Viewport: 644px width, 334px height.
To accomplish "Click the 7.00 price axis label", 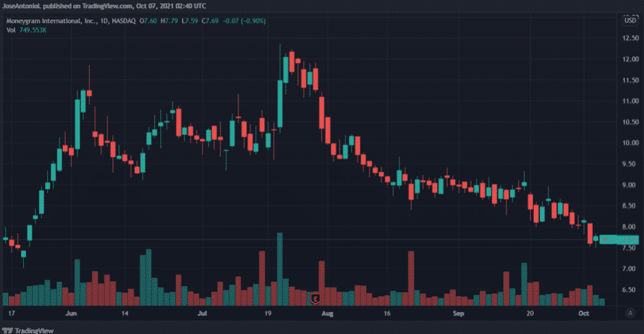I will [630, 269].
